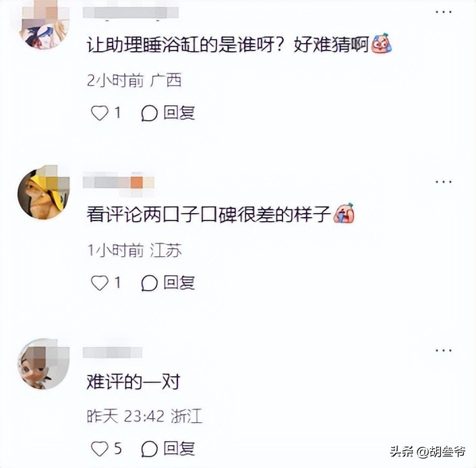Click 回复 text under the Guangxi comment
This screenshot has height=468, width=476.
(x=179, y=113)
